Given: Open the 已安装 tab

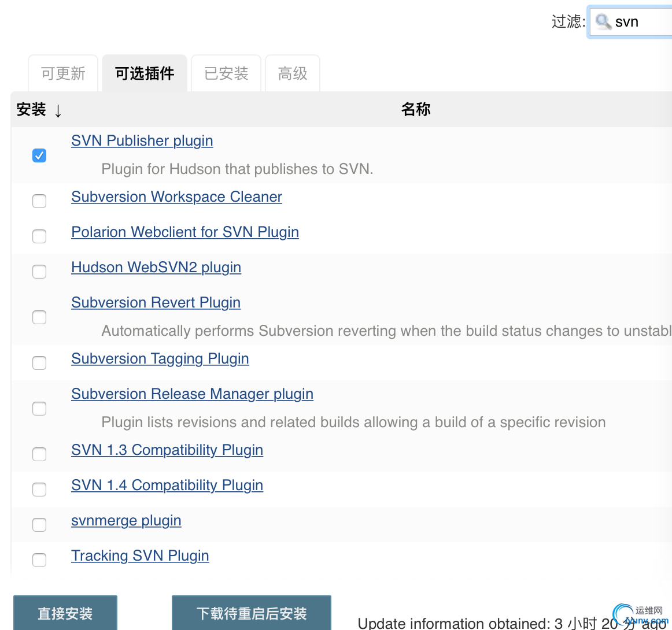Looking at the screenshot, I should pyautogui.click(x=226, y=73).
